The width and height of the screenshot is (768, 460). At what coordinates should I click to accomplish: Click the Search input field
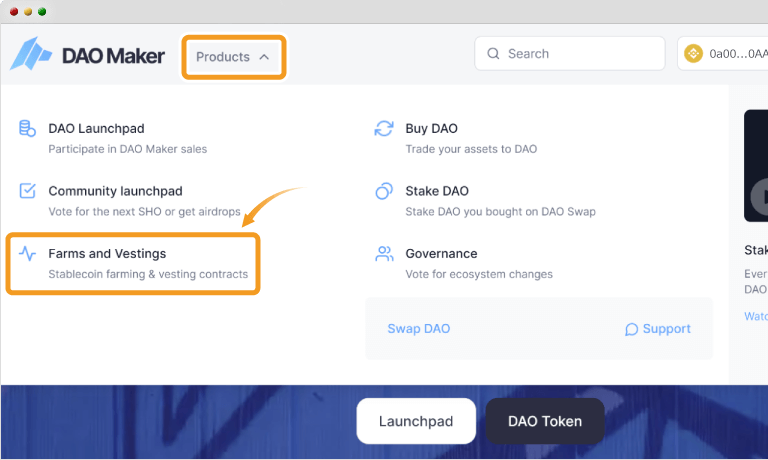pyautogui.click(x=570, y=53)
